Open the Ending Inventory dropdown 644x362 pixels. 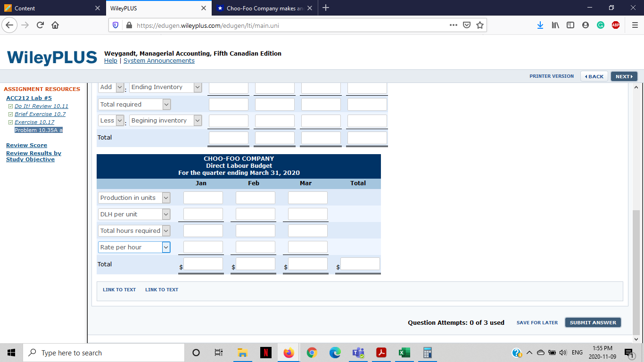pos(197,87)
